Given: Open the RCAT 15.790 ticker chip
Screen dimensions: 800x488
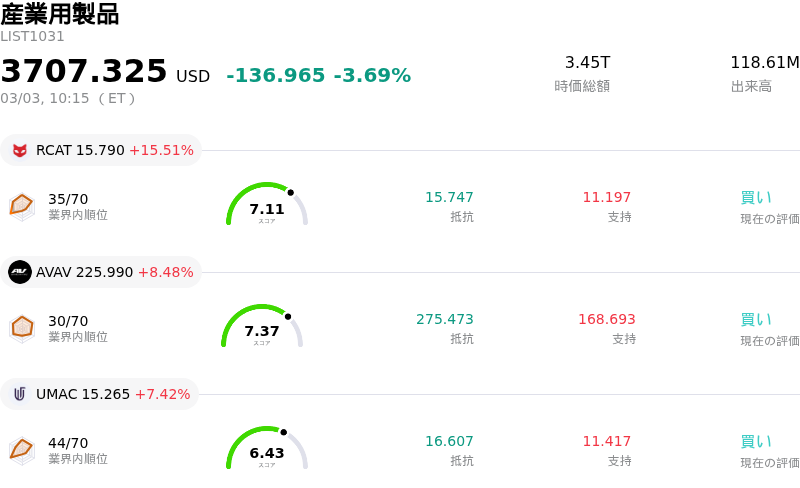Looking at the screenshot, I should [101, 151].
